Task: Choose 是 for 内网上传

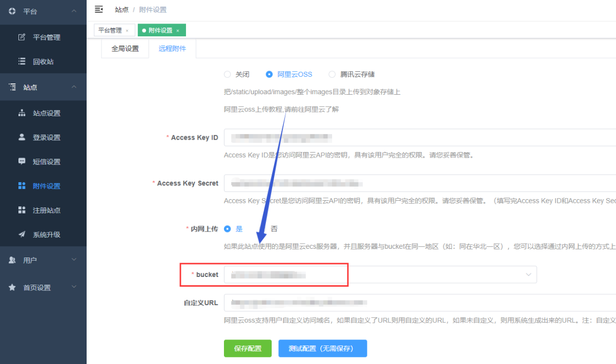Action: 228,229
